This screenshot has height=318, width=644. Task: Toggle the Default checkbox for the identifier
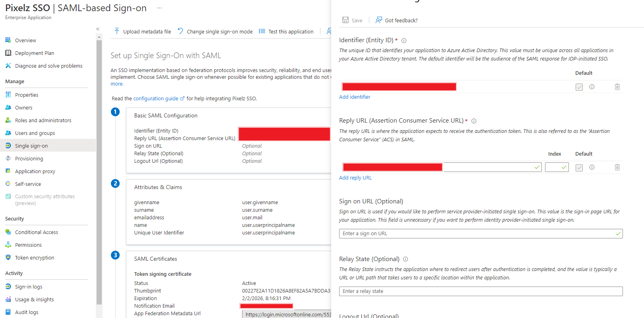click(x=579, y=87)
